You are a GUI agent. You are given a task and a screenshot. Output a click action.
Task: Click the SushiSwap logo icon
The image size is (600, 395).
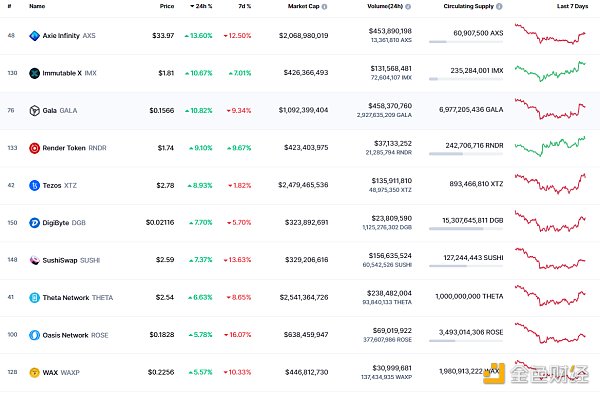[34, 260]
